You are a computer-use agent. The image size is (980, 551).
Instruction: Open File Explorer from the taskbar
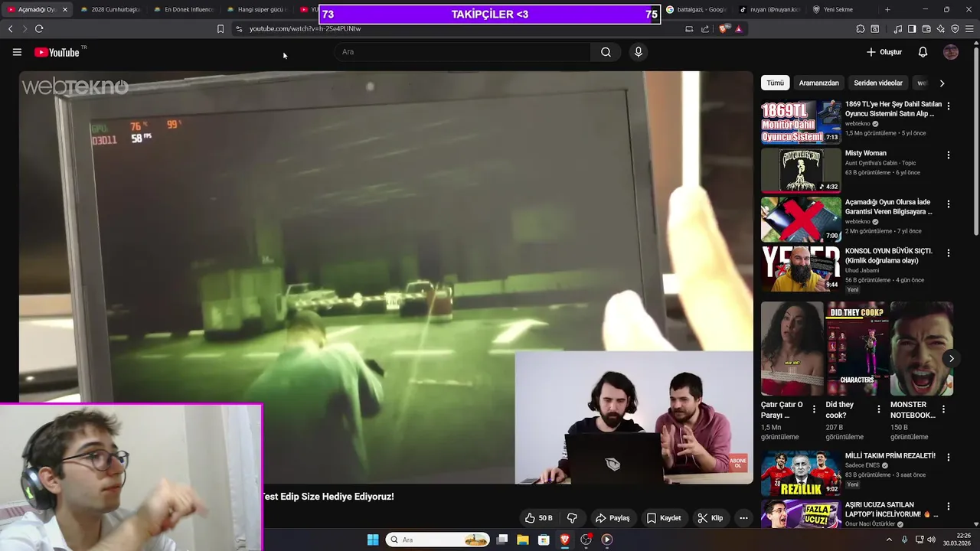pyautogui.click(x=523, y=540)
